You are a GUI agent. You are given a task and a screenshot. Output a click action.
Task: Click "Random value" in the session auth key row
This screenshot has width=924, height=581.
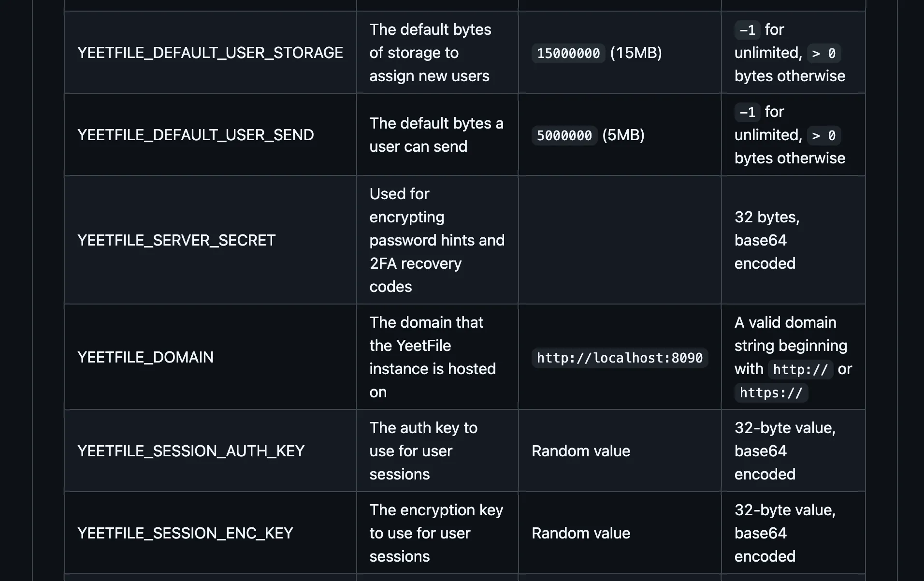580,451
